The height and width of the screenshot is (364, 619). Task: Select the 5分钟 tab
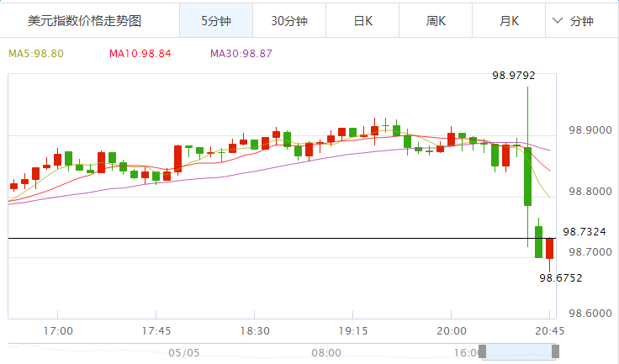[x=215, y=21]
